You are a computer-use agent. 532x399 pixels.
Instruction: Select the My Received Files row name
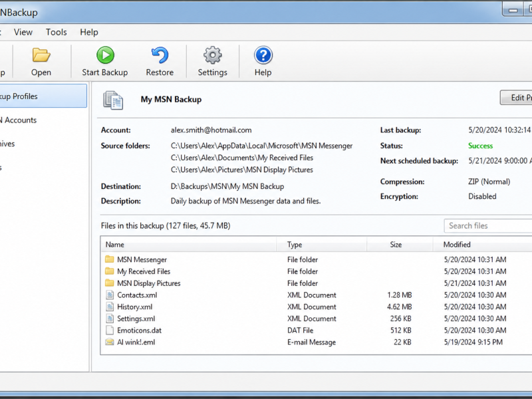point(144,271)
